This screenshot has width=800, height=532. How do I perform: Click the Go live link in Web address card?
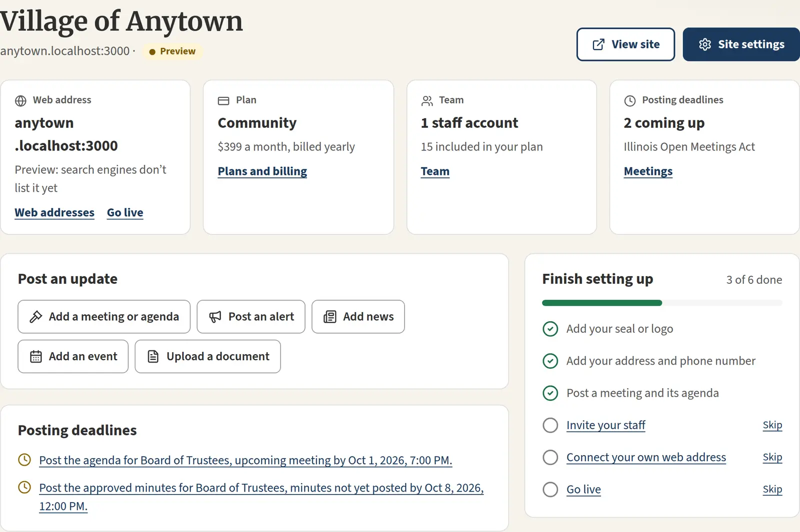125,213
